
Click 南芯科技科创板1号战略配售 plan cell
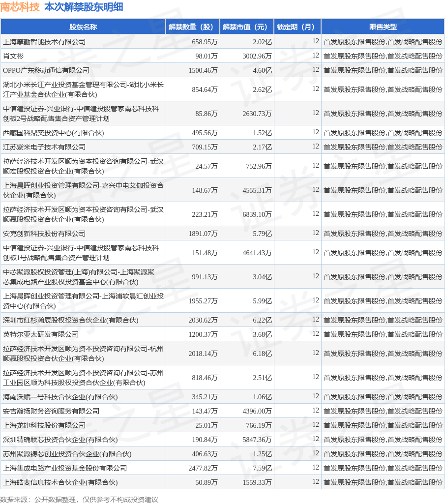[x=83, y=253]
